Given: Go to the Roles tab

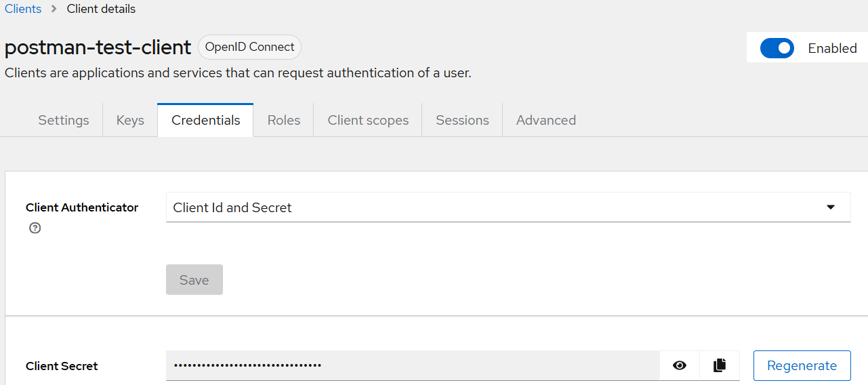Looking at the screenshot, I should point(283,120).
